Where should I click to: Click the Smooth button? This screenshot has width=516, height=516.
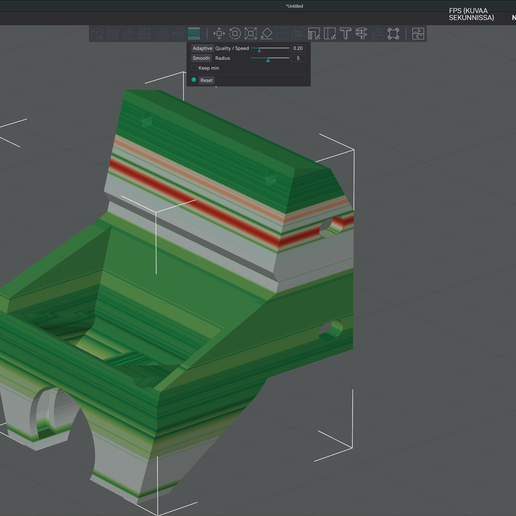(201, 58)
